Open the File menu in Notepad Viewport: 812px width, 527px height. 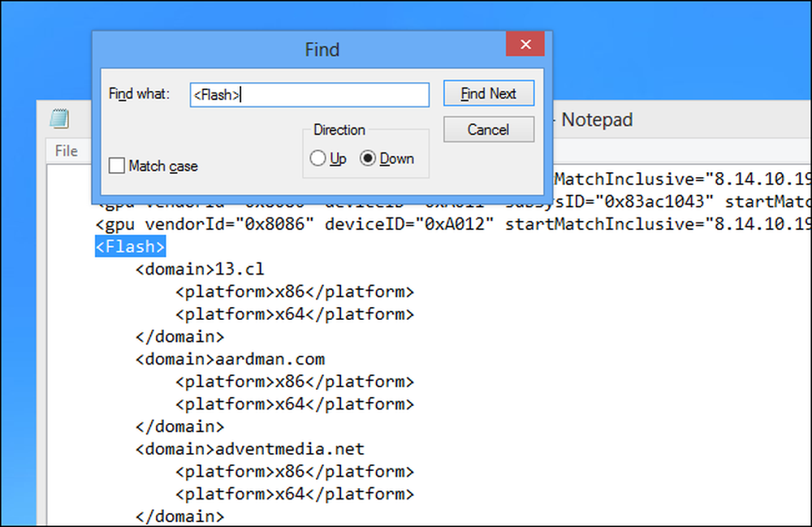[x=67, y=151]
